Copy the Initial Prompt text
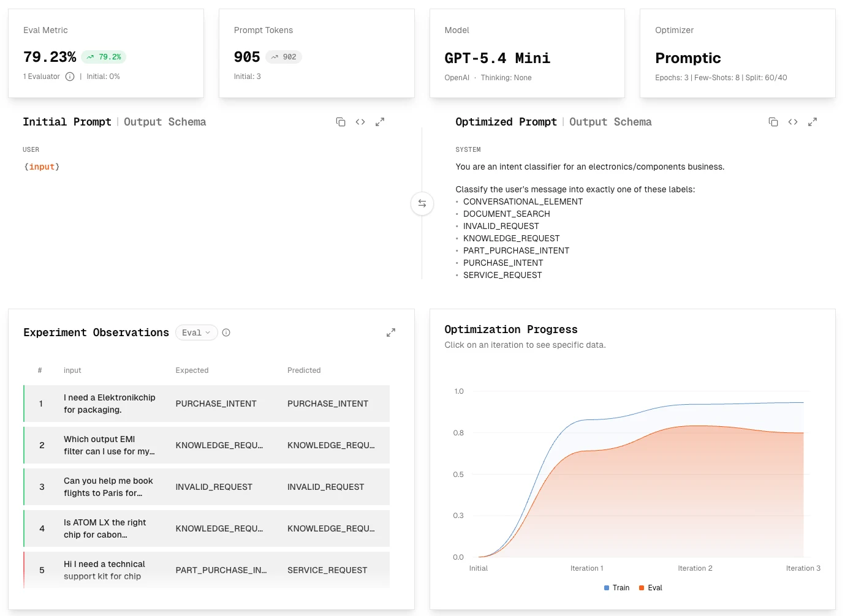 pos(341,122)
